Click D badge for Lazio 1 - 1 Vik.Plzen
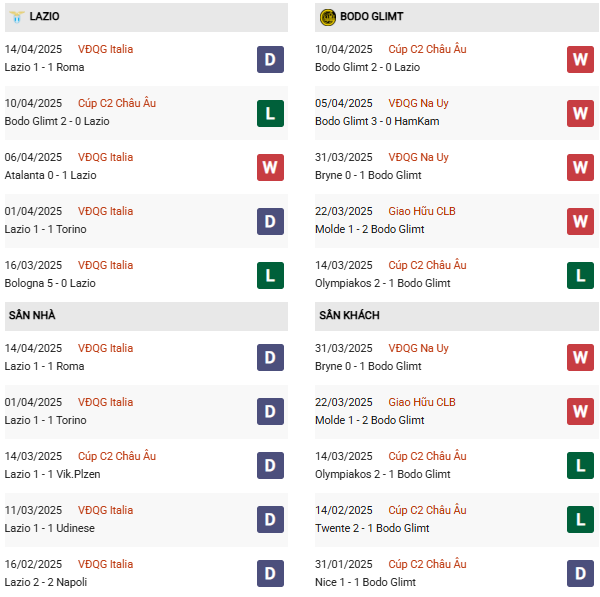 pyautogui.click(x=270, y=466)
